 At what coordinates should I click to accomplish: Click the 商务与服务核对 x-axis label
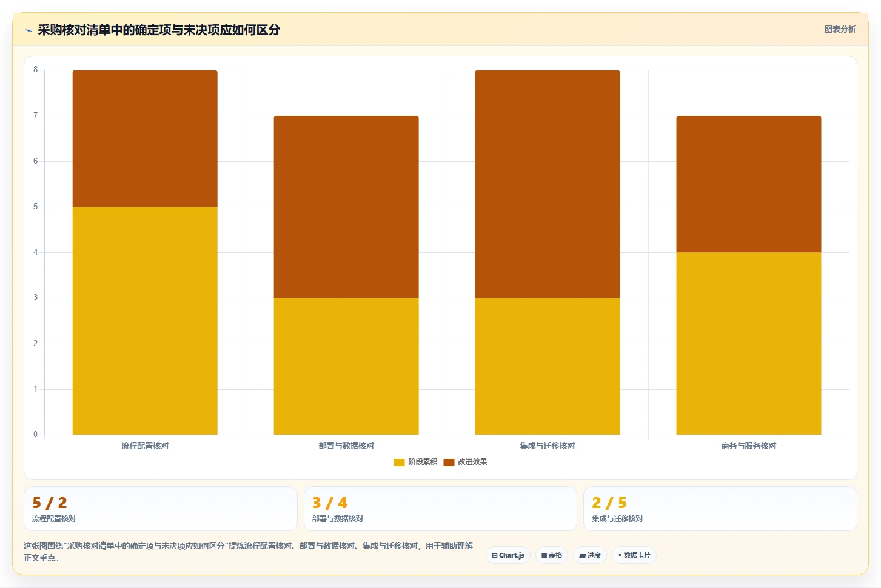[x=749, y=446]
